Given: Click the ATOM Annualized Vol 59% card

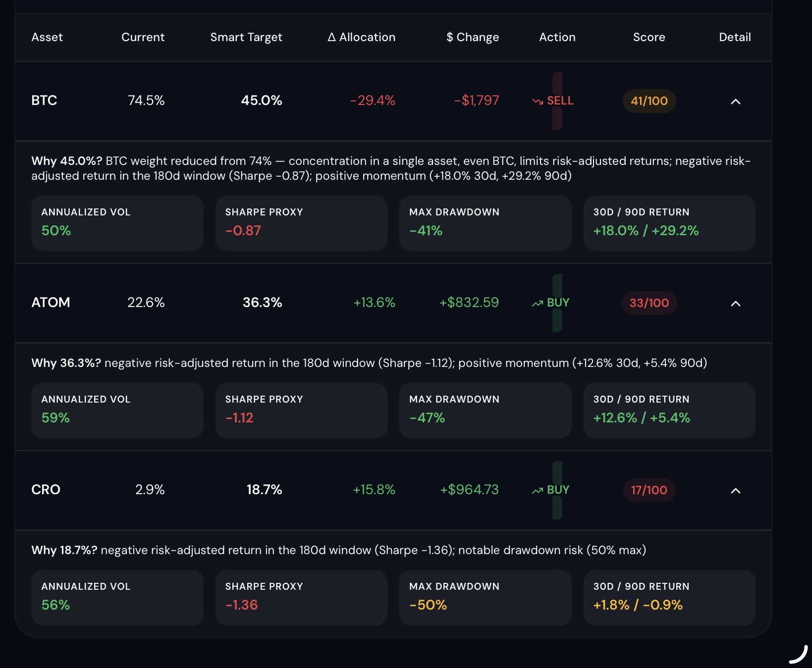Looking at the screenshot, I should point(117,411).
